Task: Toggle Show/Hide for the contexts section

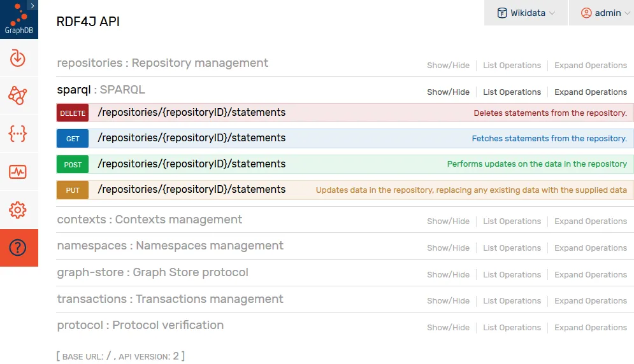Action: point(448,221)
